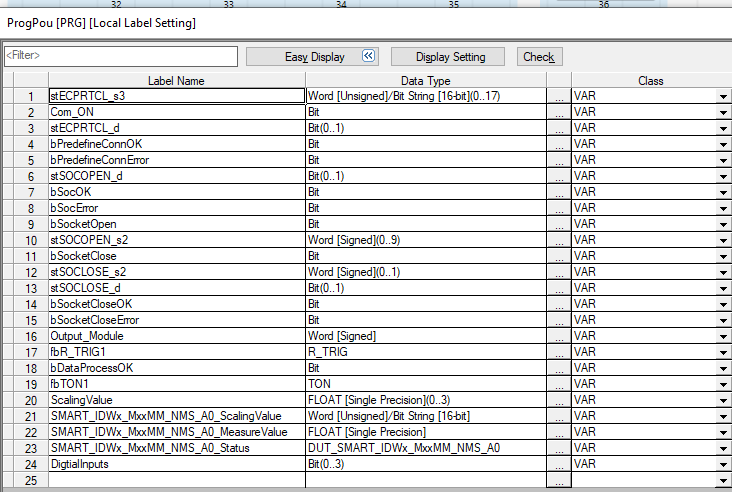The image size is (732, 492).
Task: Select label SMART_IDWx_MxxMM_NMS_A0_ScalingValue
Action: (177, 416)
